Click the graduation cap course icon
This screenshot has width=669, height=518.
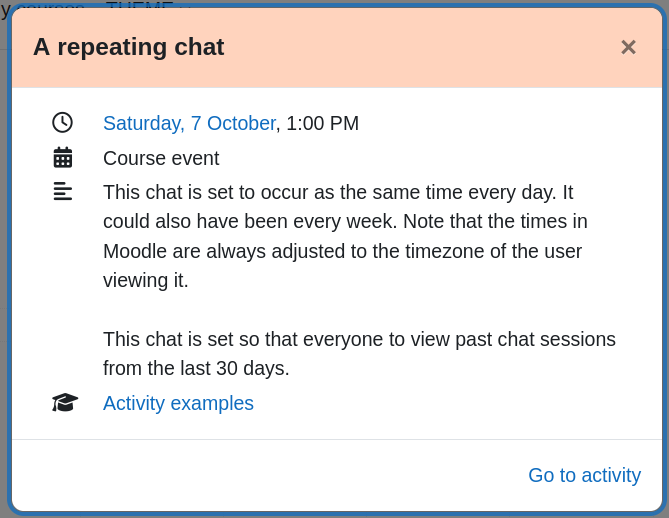point(65,402)
